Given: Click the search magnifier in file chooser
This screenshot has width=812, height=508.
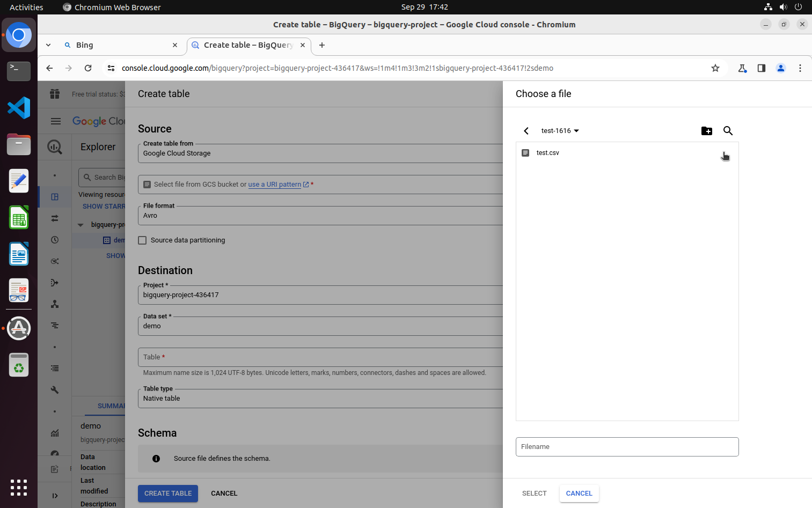Looking at the screenshot, I should [x=728, y=131].
